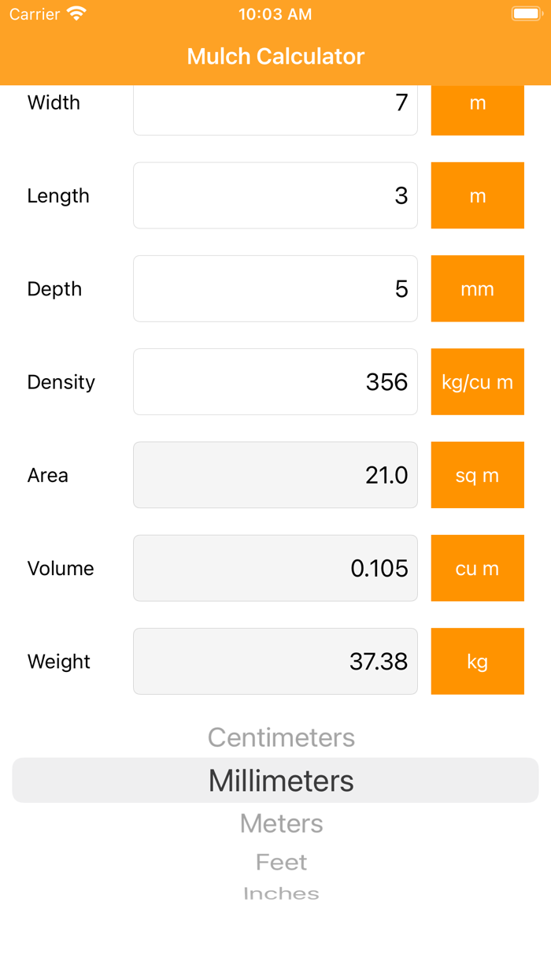551x980 pixels.
Task: Select "Millimeters" in the unit picker wheel
Action: coord(281,780)
